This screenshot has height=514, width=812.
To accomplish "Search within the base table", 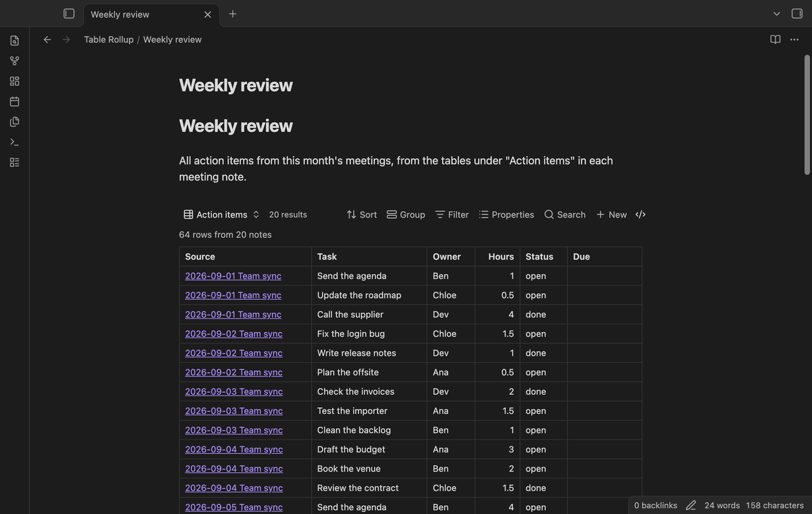I will click(x=565, y=214).
